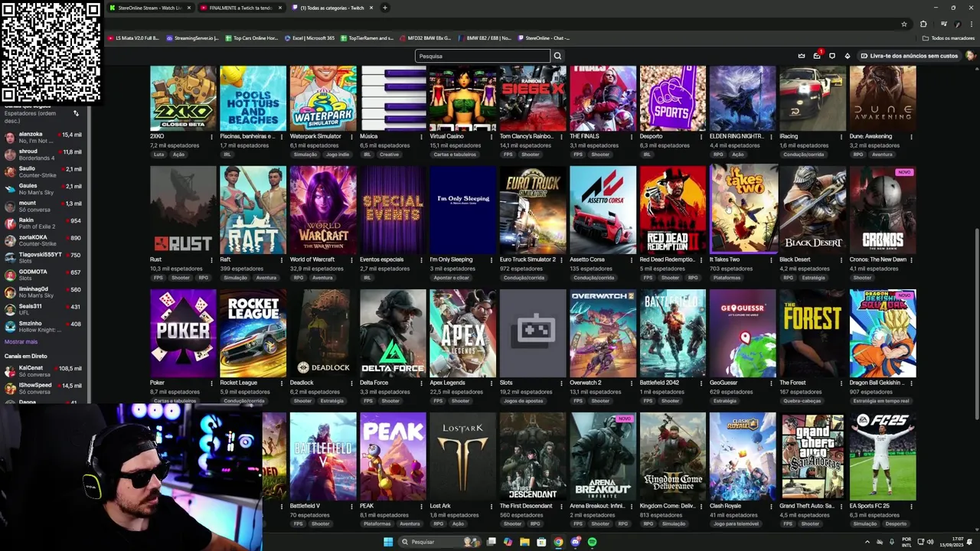Viewport: 980px width, 551px height.
Task: Click 'Livra-te dos anúncios sem custos' button
Action: pos(909,56)
